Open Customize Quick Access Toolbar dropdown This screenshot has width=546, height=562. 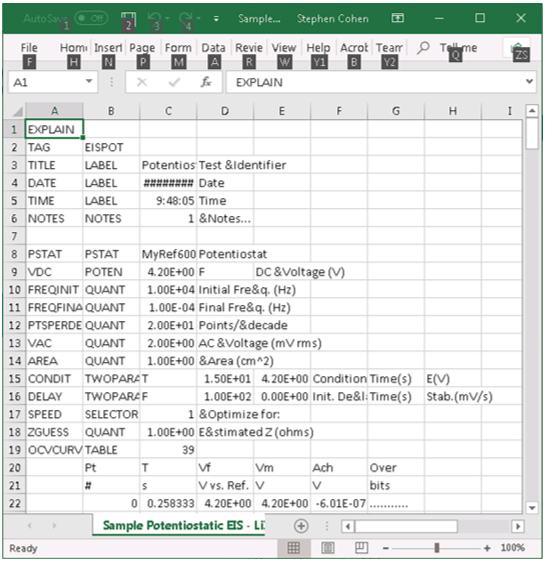(216, 19)
